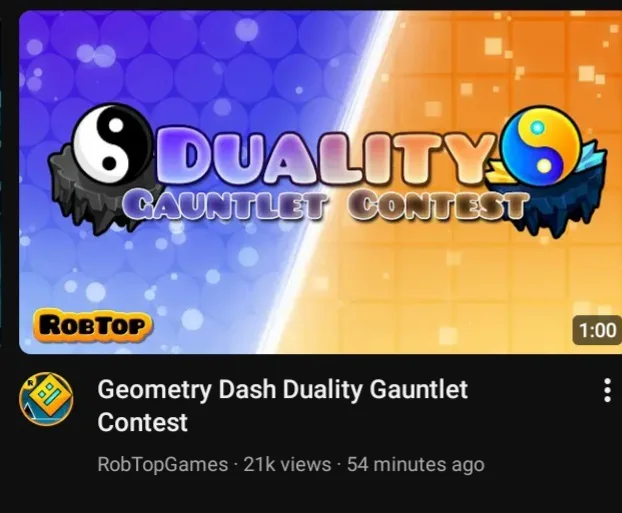The width and height of the screenshot is (622, 513).
Task: Open the three-dot video options menu
Action: (x=607, y=390)
